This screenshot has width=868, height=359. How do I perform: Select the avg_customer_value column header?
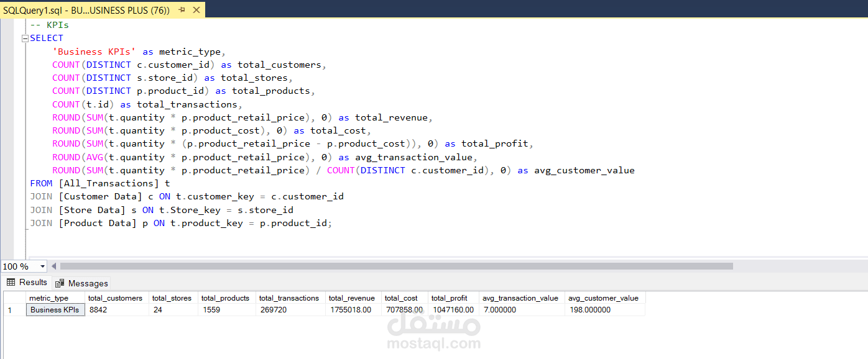[x=604, y=298]
